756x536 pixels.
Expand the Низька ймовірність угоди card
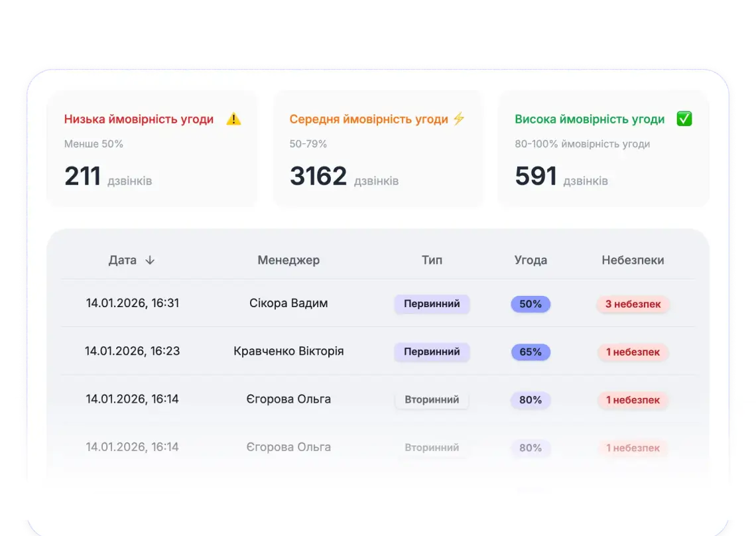(152, 149)
